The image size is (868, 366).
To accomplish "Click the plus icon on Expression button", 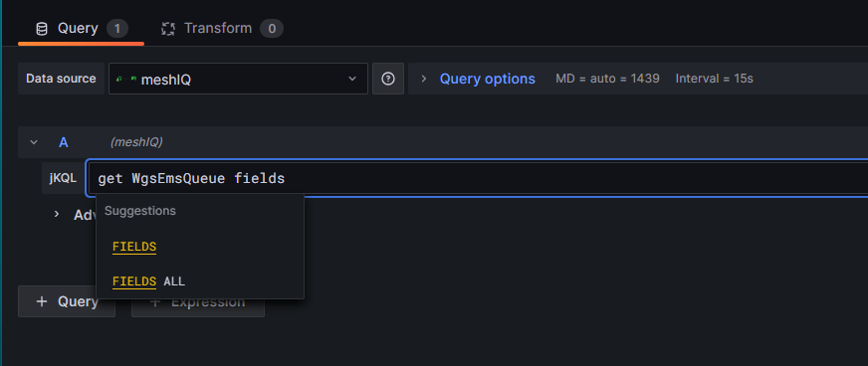I will (155, 302).
